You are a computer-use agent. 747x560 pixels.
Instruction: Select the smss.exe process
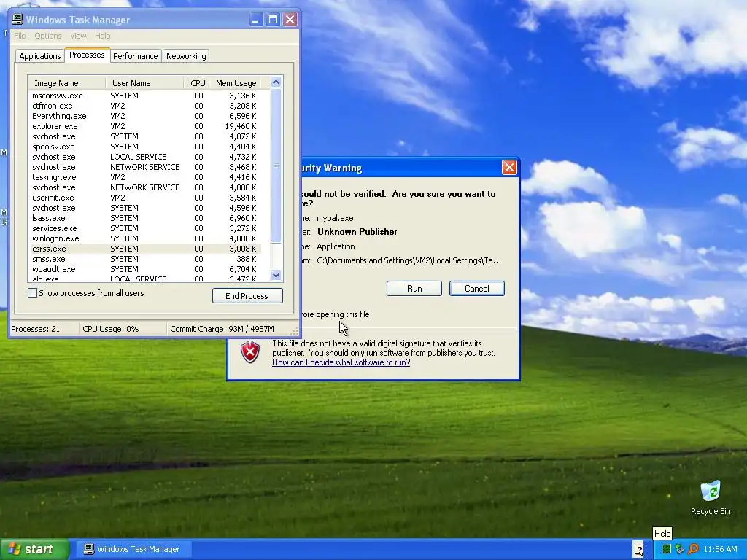coord(145,259)
